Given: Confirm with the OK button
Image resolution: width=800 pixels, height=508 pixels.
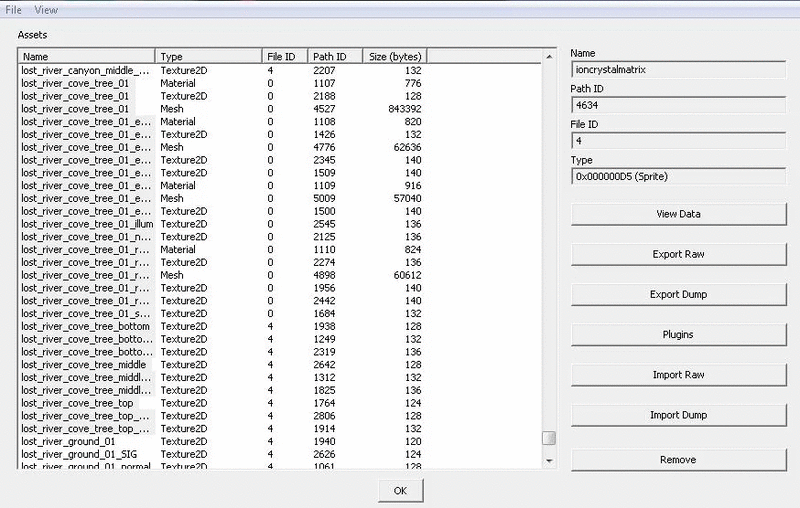Looking at the screenshot, I should tap(401, 491).
